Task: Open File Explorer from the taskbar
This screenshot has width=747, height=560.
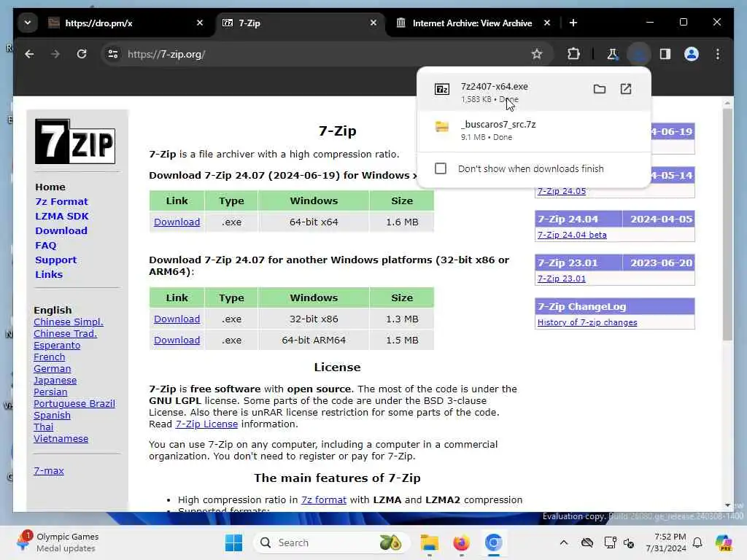Action: click(429, 542)
